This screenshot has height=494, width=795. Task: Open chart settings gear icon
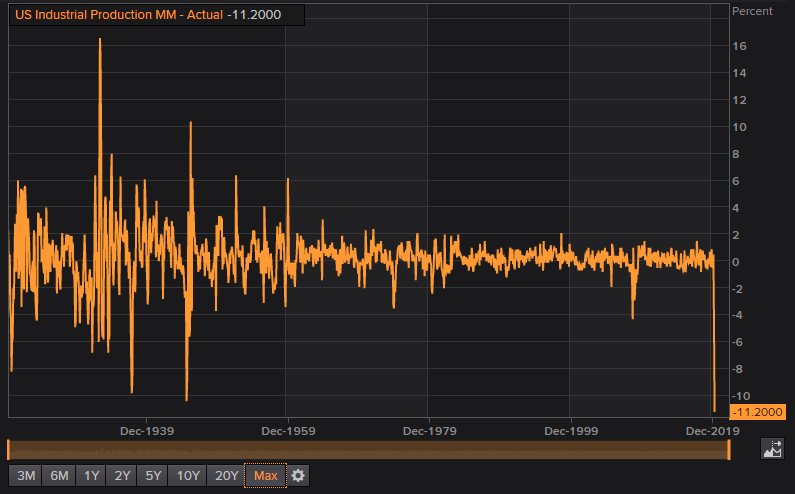pos(299,476)
